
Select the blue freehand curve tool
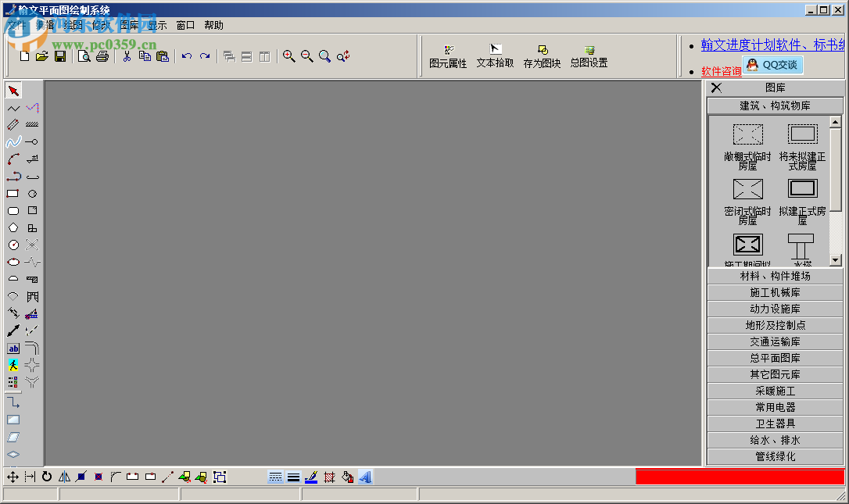tap(13, 142)
